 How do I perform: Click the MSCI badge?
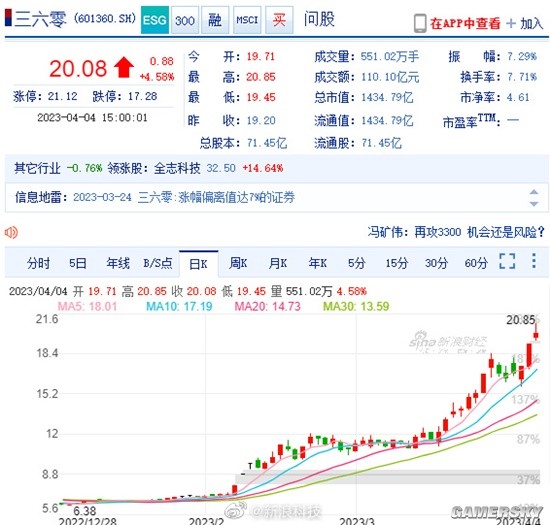point(247,20)
